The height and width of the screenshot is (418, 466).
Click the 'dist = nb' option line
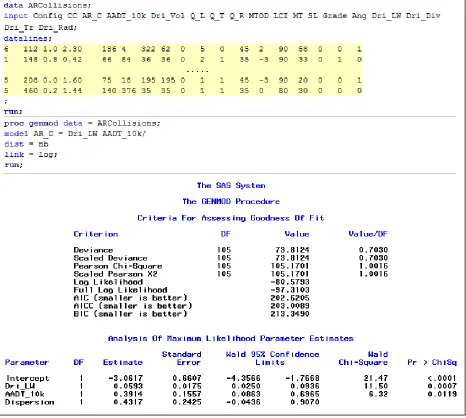(26, 144)
